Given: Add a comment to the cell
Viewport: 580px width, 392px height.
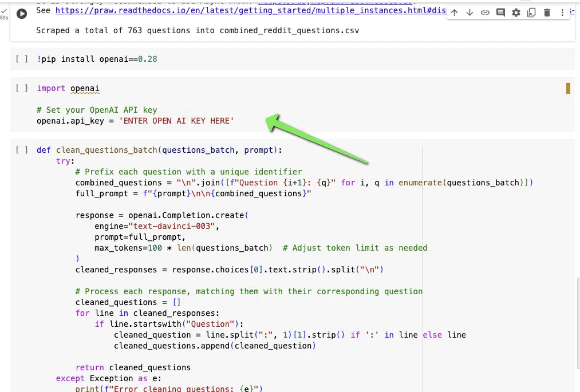Looking at the screenshot, I should [x=500, y=13].
